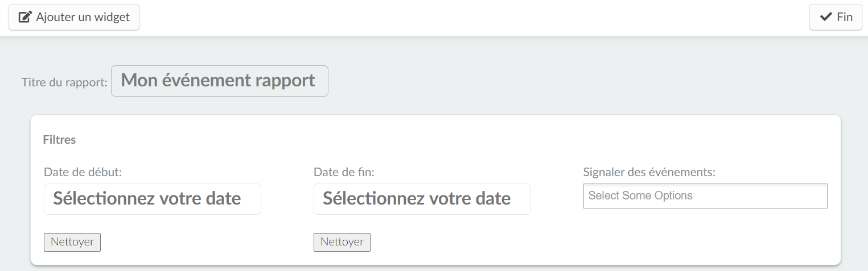The width and height of the screenshot is (868, 271).
Task: Click the Ajouter un widget button
Action: coord(74,17)
